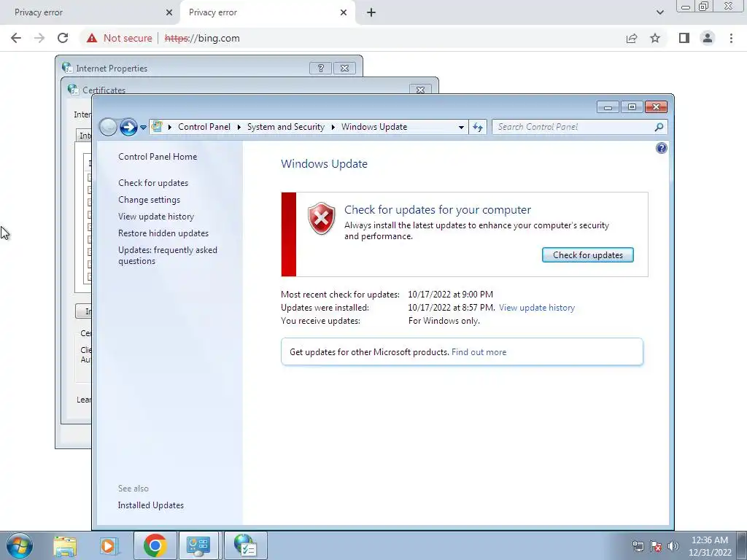Open Action Center flag icon
Screen dimensions: 747x560
pyautogui.click(x=656, y=546)
